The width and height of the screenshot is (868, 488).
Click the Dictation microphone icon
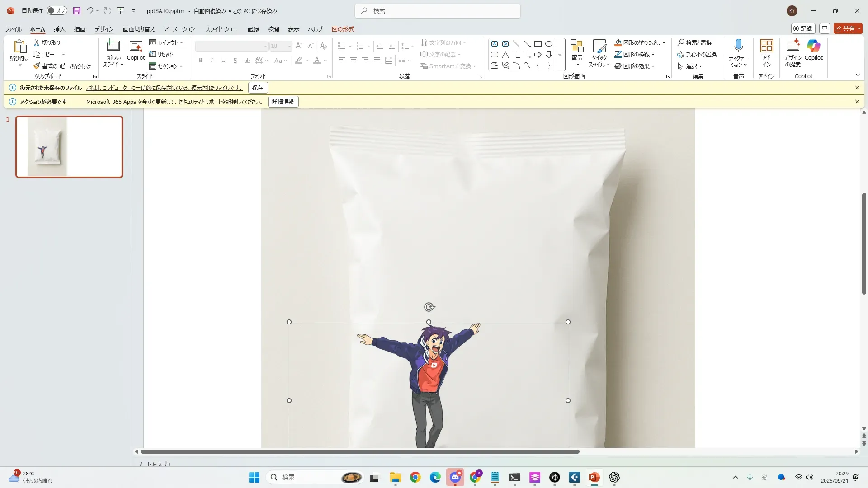738,46
